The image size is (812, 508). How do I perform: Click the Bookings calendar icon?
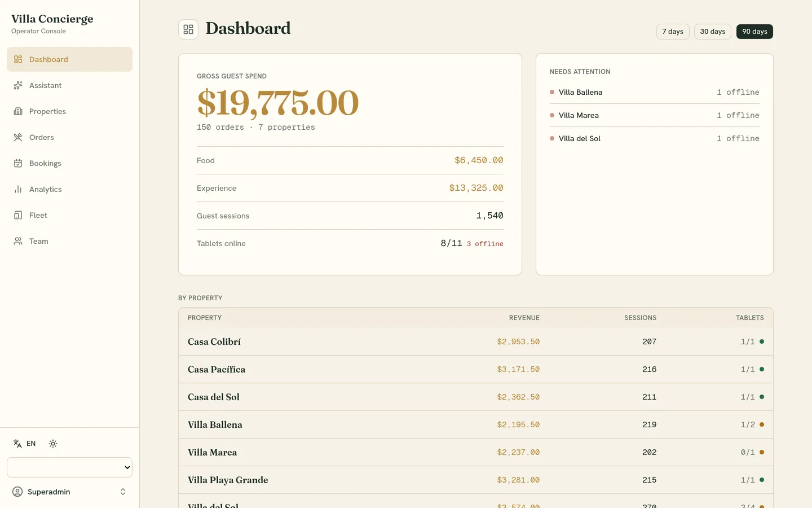[18, 163]
